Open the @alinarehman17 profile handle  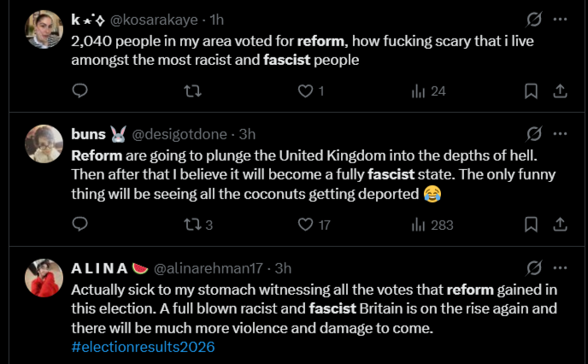click(209, 268)
